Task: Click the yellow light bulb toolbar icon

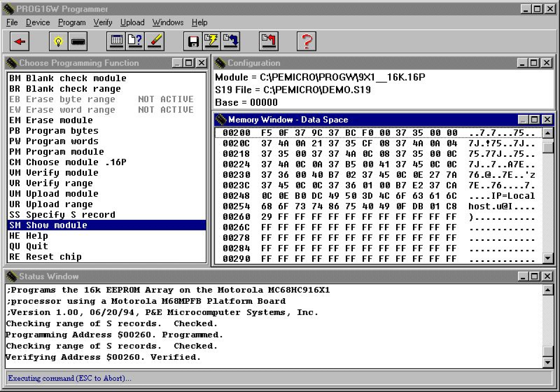Action: click(58, 42)
